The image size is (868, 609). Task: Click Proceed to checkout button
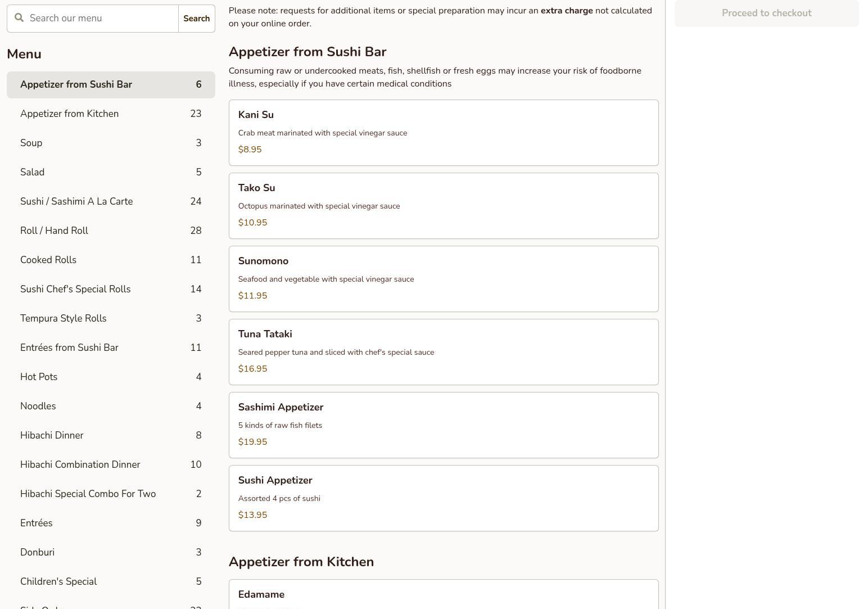766,13
